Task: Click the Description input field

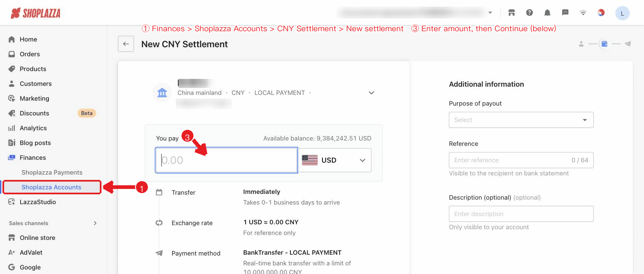Action: (521, 214)
